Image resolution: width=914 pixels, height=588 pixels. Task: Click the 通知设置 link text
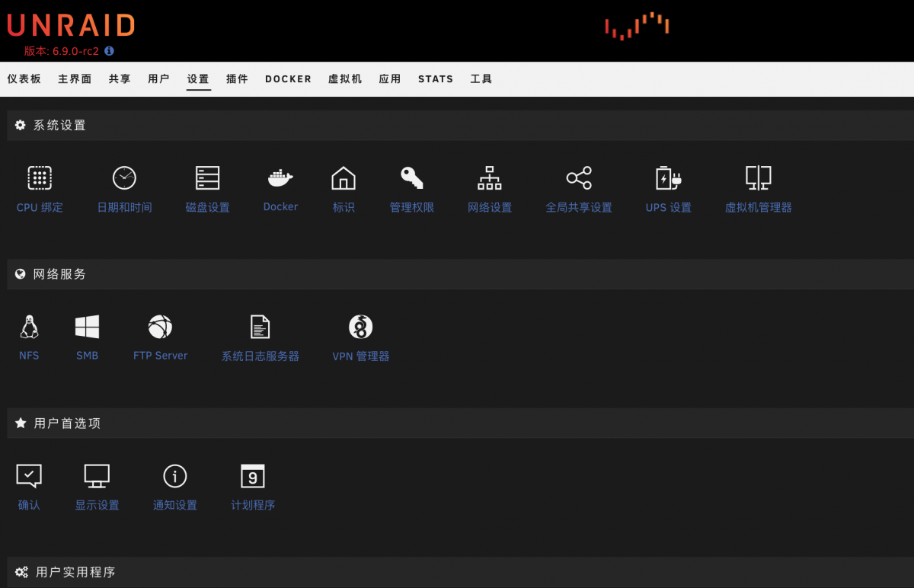tap(175, 505)
